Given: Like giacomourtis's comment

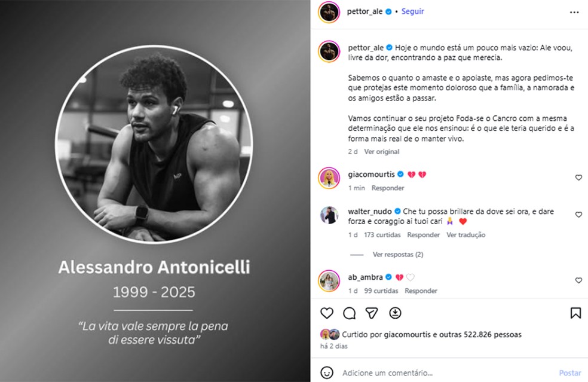Looking at the screenshot, I should click(x=578, y=178).
